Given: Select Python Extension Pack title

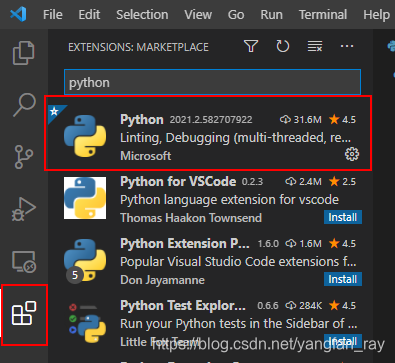Looking at the screenshot, I should 185,244.
